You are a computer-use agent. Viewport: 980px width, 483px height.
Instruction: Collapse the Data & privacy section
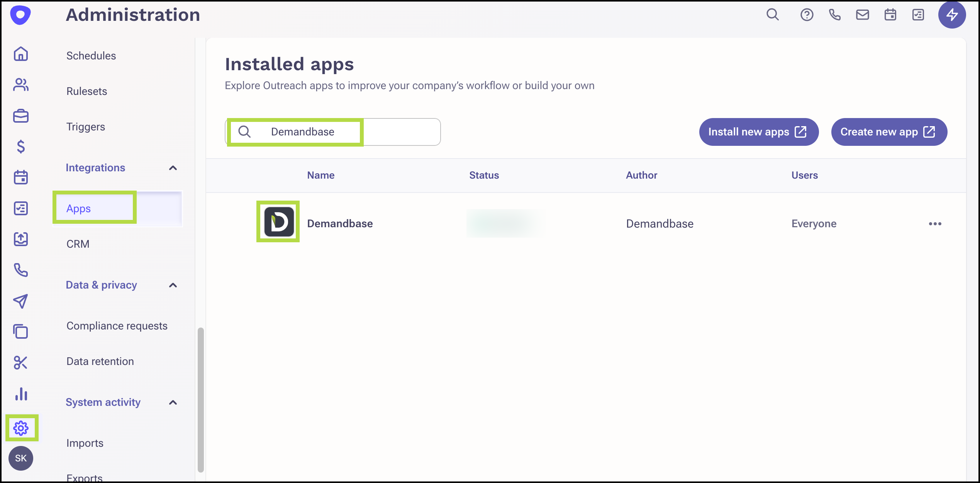click(173, 285)
